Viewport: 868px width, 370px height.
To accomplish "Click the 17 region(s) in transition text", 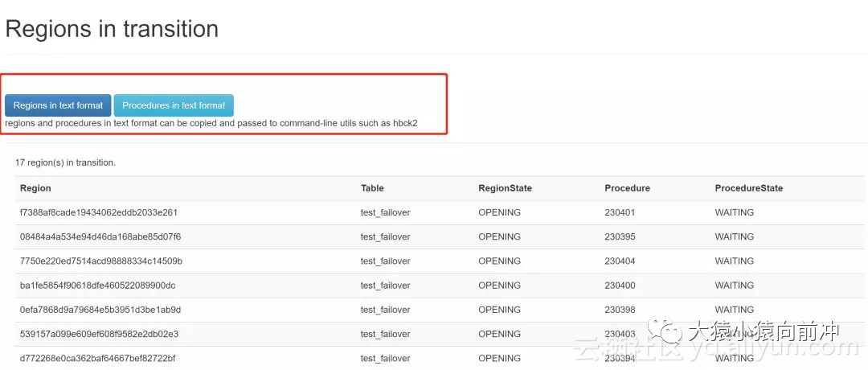I will tap(65, 162).
